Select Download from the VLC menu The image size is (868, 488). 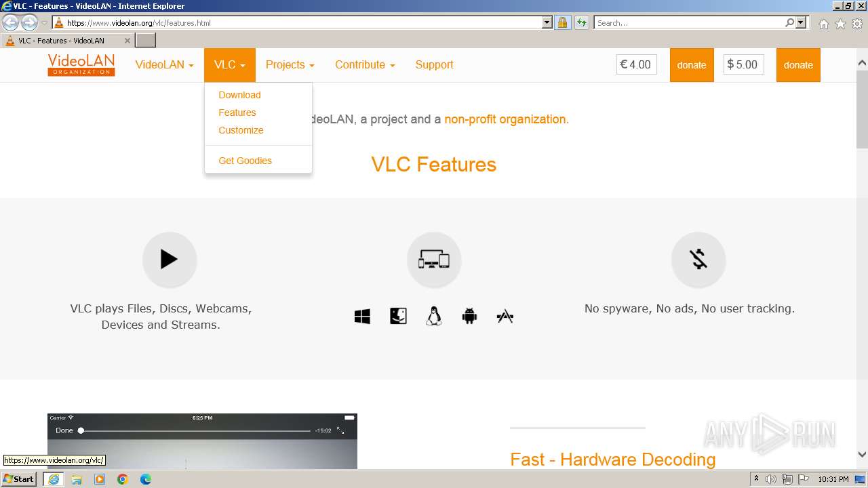pyautogui.click(x=239, y=95)
